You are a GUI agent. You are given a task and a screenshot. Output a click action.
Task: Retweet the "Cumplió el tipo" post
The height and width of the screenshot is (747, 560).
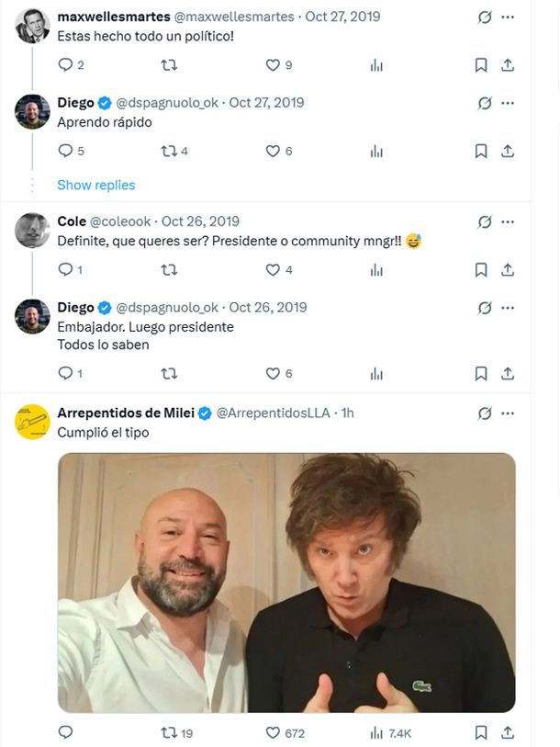point(168,733)
